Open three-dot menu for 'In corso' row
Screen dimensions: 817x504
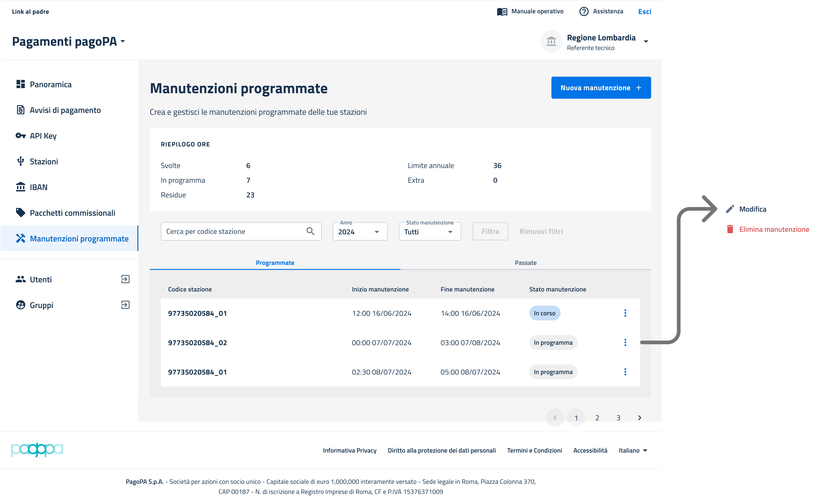(625, 313)
